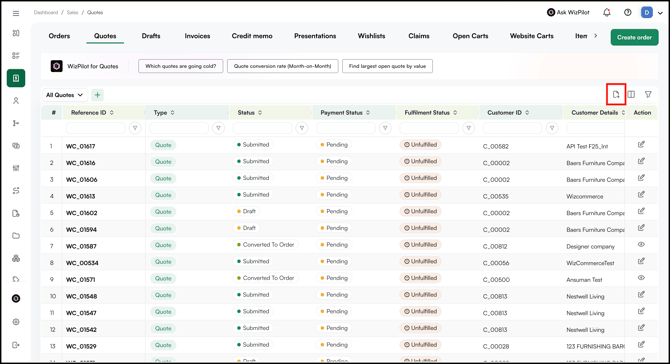Click 'Which quotes are going cold?' suggestion
670x364 pixels.
point(180,66)
